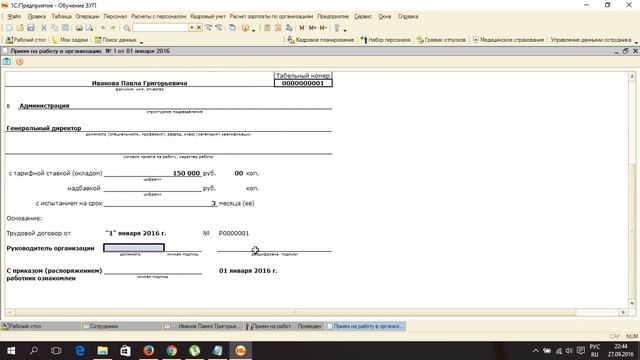
Task: Open the Правка menu
Action: (x=37, y=17)
